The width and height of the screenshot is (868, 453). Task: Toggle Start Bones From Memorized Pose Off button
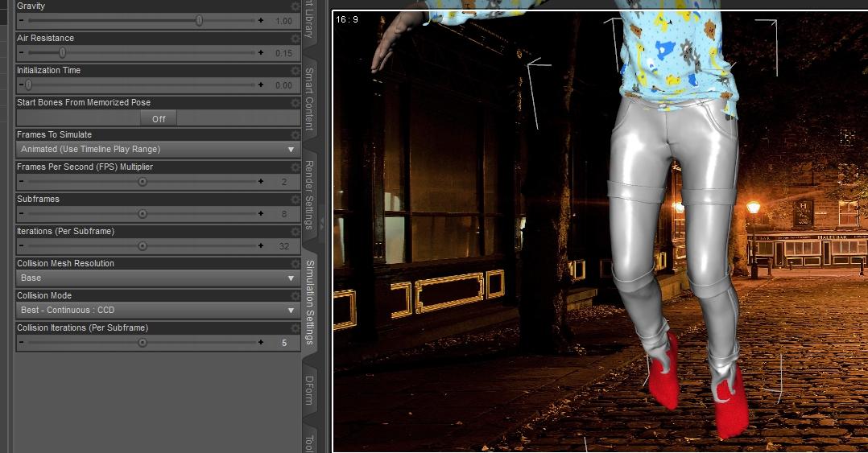click(159, 118)
